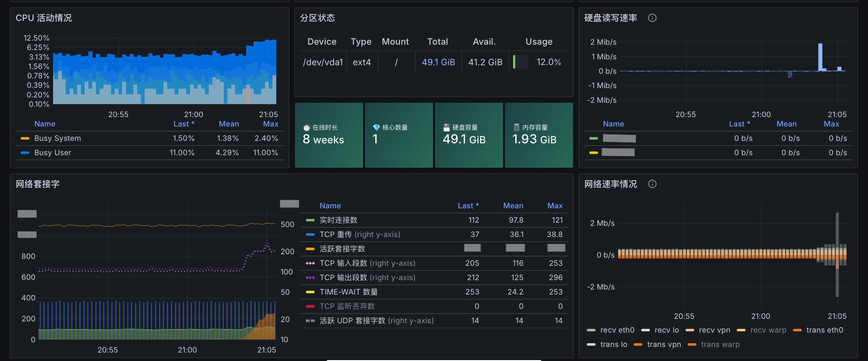Click the memory icon in 内存容量 card

point(516,127)
